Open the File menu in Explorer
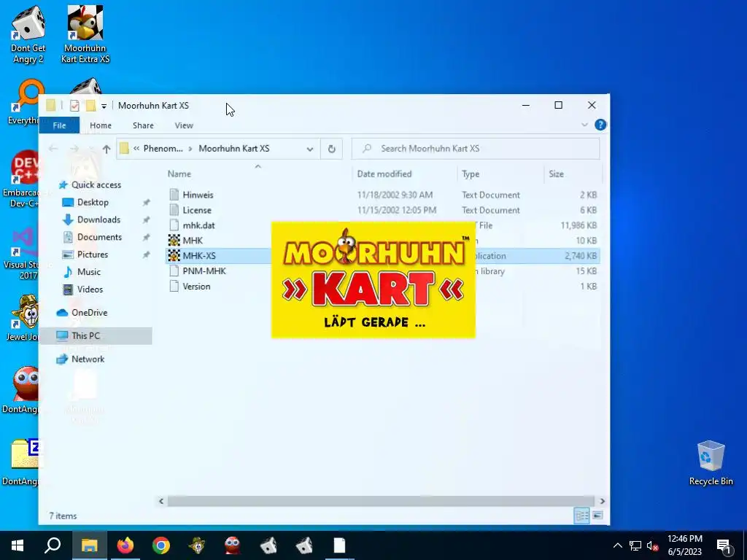 click(59, 125)
